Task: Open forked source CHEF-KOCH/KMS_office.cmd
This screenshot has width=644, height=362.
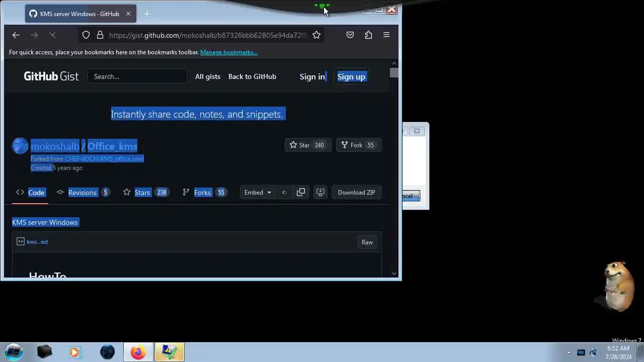Action: [104, 159]
